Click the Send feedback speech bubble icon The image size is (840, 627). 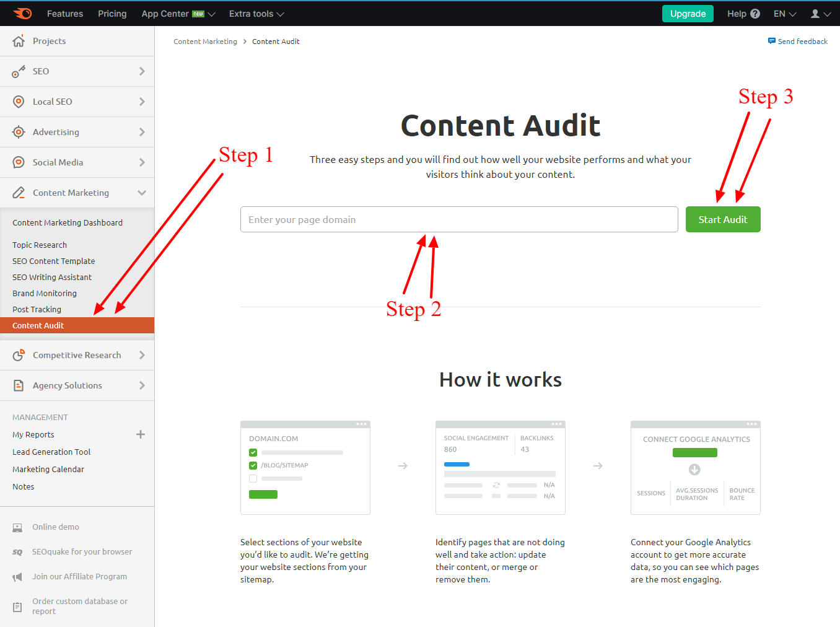pos(772,41)
